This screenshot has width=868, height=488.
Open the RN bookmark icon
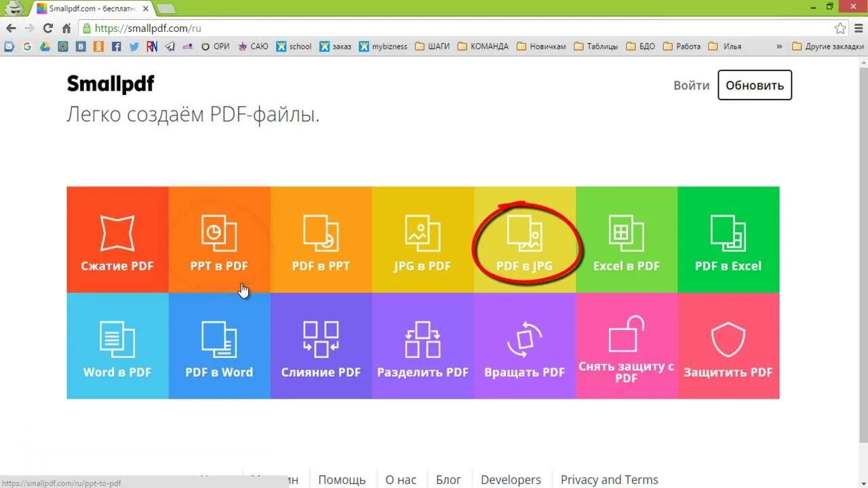(152, 47)
